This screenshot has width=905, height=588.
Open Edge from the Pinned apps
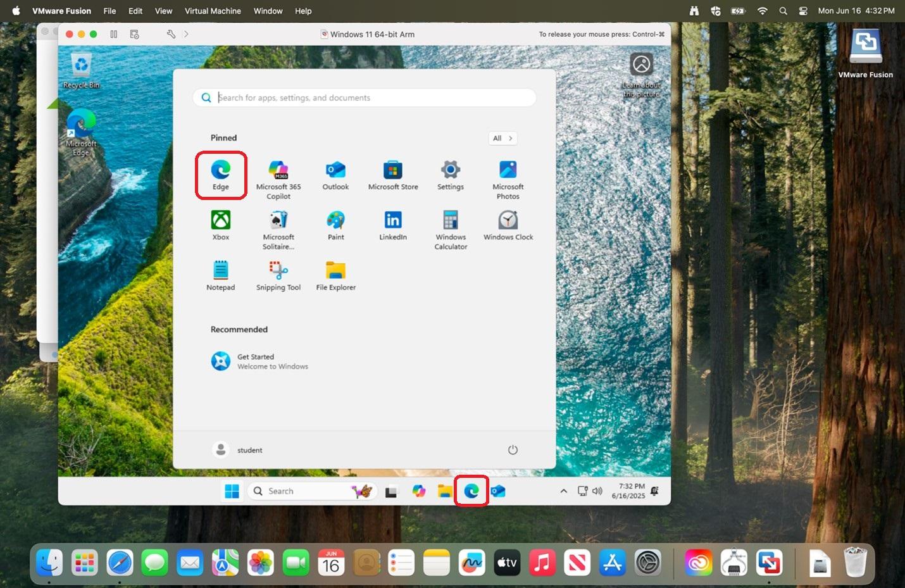[221, 175]
